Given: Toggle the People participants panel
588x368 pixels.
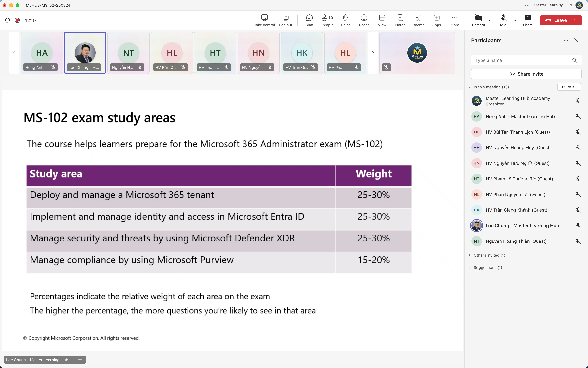Looking at the screenshot, I should coord(327,20).
